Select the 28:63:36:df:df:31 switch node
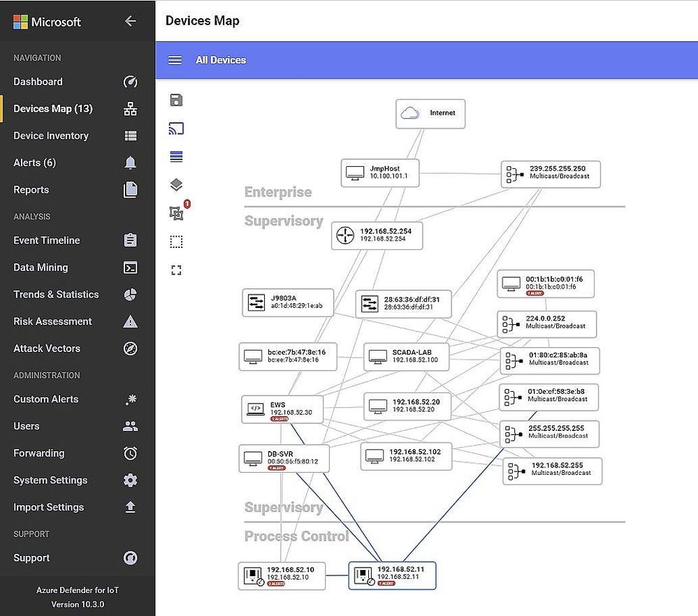This screenshot has height=616, width=698. 404,304
